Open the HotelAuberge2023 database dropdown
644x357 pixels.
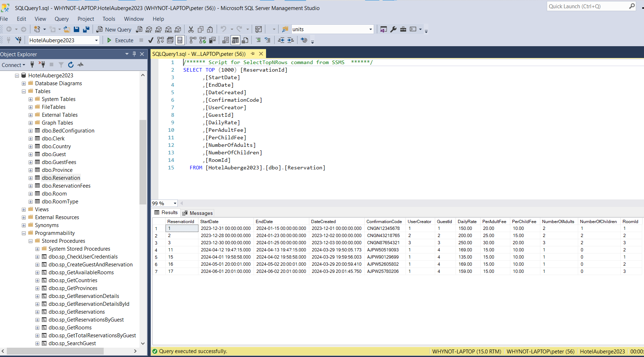pos(96,40)
